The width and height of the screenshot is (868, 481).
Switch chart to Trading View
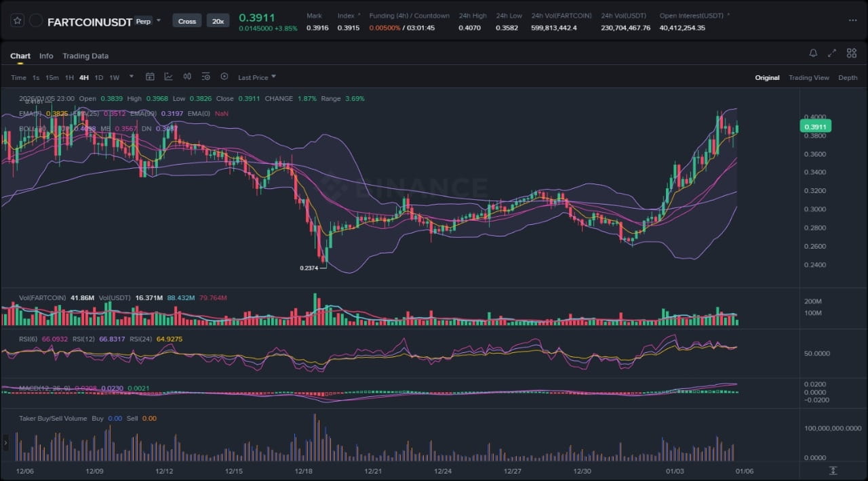(x=808, y=78)
